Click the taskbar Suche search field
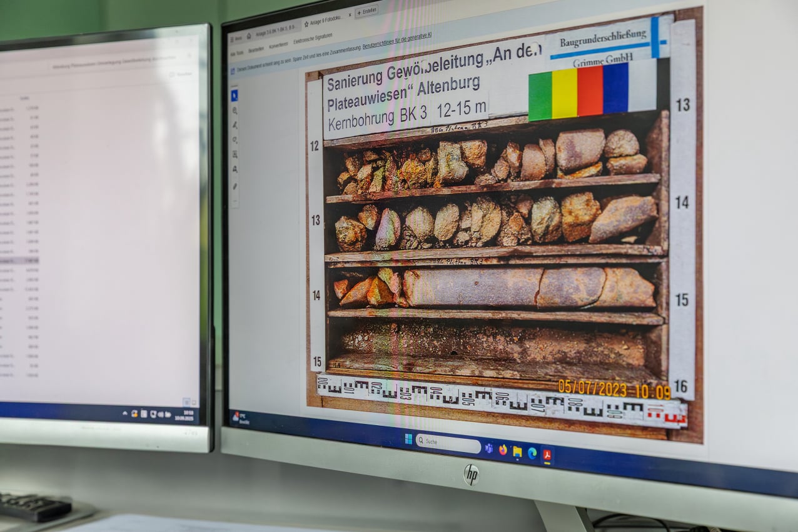 point(447,443)
